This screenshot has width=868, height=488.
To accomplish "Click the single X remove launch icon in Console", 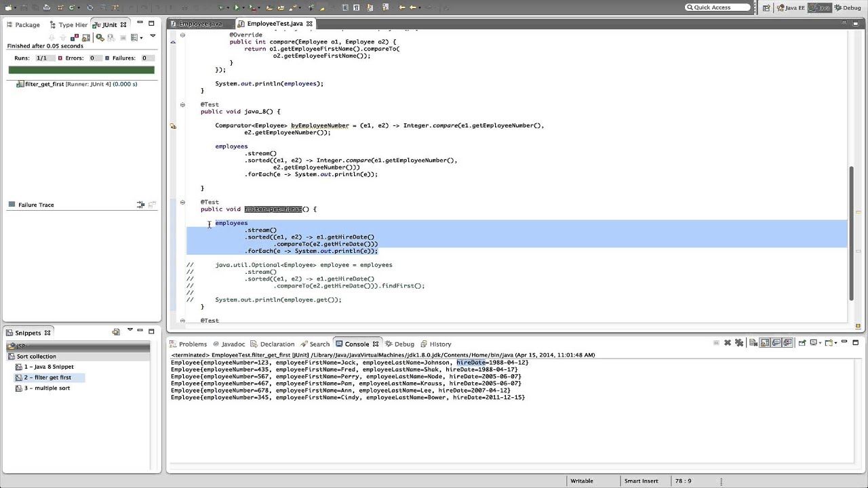I will pyautogui.click(x=728, y=343).
